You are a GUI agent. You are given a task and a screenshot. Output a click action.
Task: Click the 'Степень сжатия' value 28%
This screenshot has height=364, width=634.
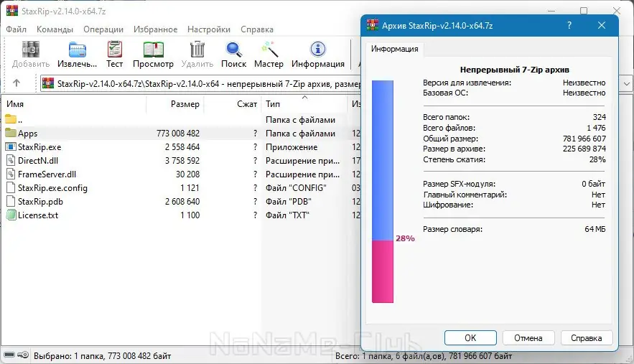(597, 159)
